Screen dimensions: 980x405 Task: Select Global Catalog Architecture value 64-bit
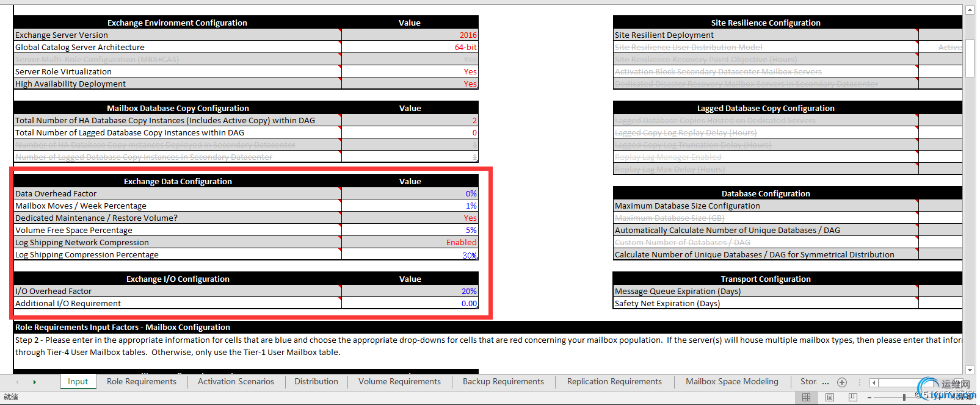410,47
